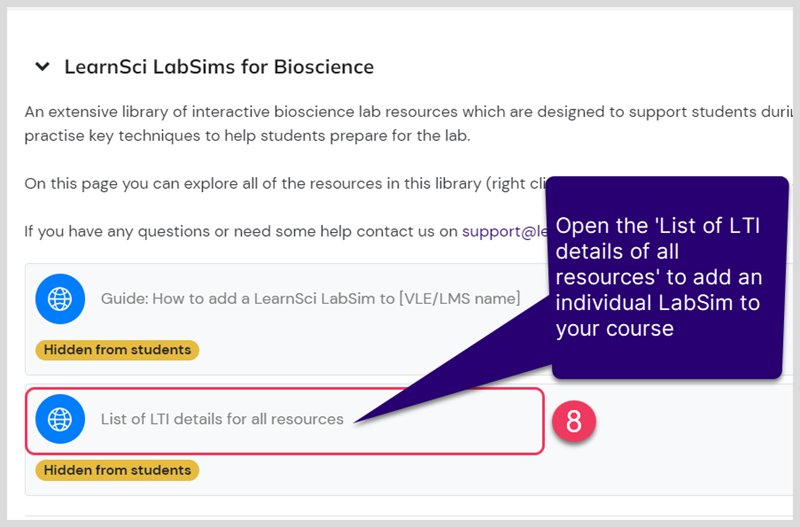800x527 pixels.
Task: Click the globe icon beside the Guide resource
Action: [x=60, y=299]
